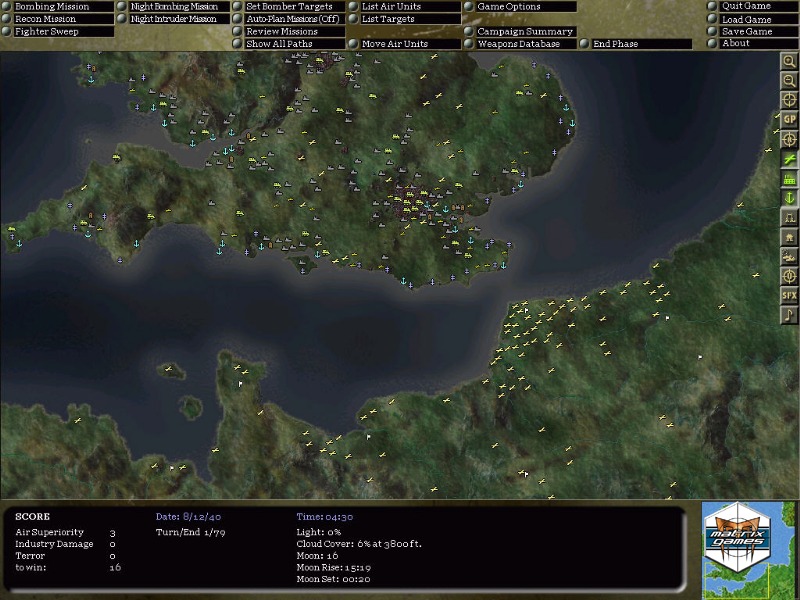The image size is (800, 600).
Task: Click the crosshair icon above GP
Action: pos(789,99)
